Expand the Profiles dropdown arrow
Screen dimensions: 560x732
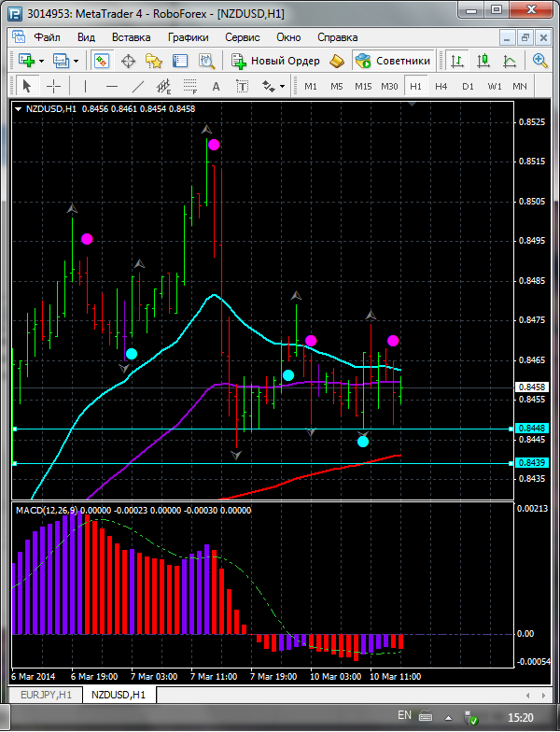[77, 62]
